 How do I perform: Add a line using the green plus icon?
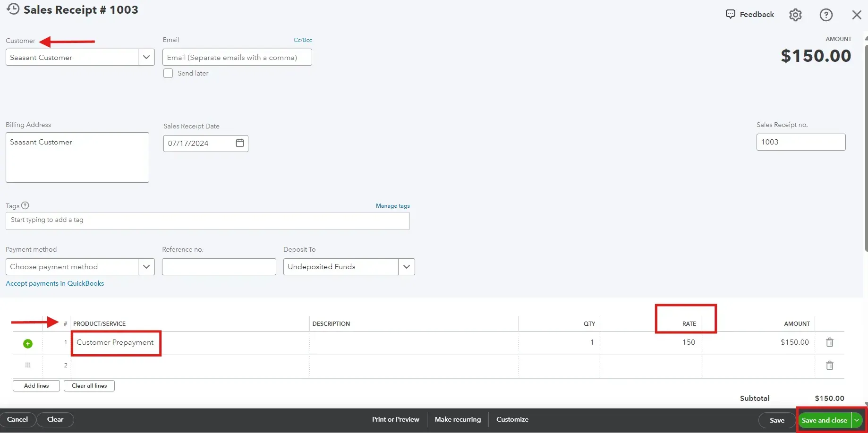pos(28,343)
